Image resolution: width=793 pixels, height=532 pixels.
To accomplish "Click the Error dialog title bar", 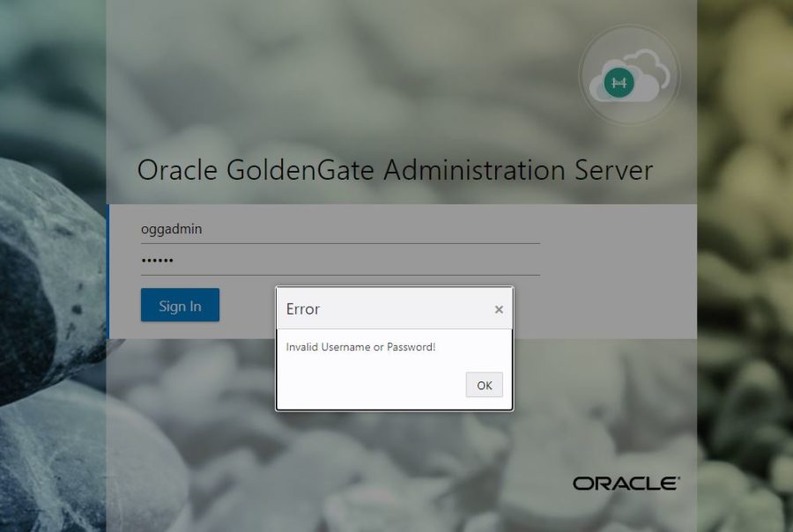I will point(379,308).
